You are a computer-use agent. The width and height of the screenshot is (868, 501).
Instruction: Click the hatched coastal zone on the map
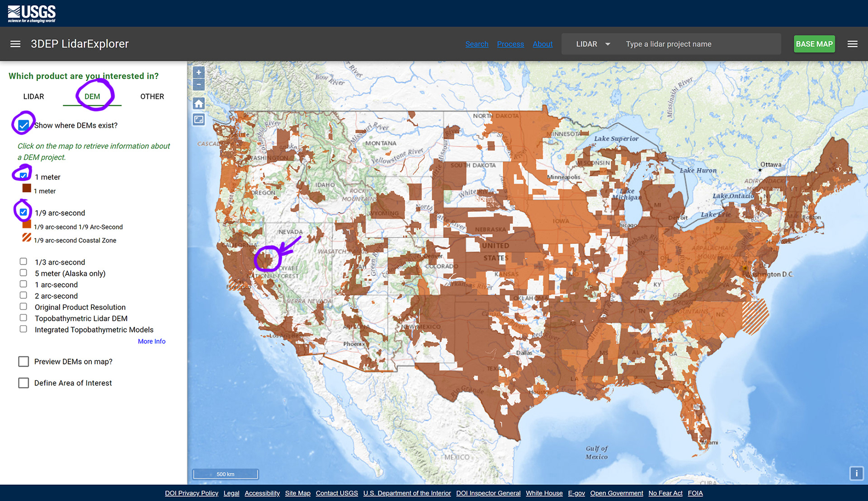(x=755, y=316)
